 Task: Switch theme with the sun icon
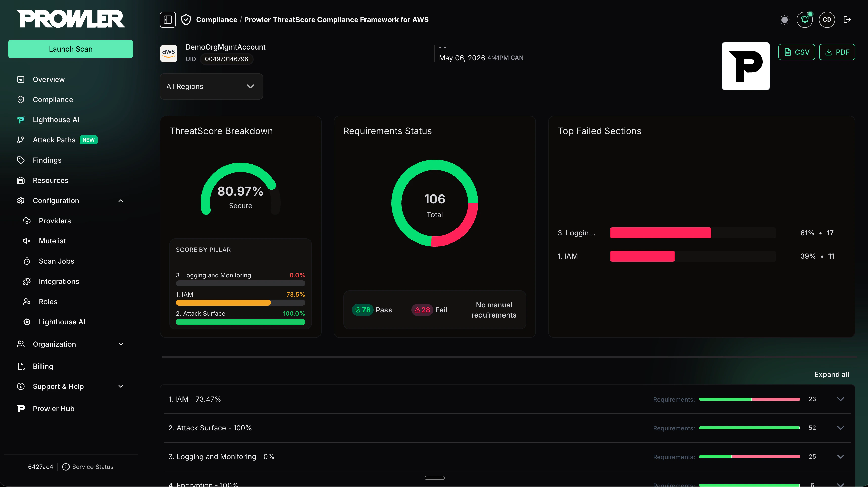tap(784, 20)
